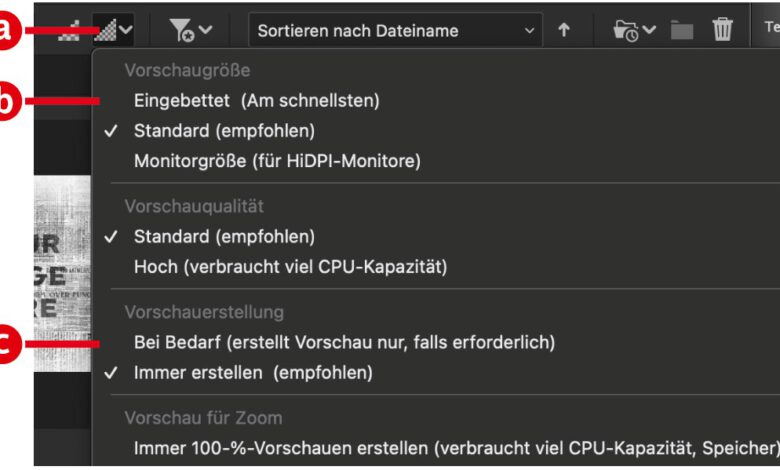This screenshot has height=470, width=780.
Task: Open the preview options checkerboard icon
Action: [104, 31]
